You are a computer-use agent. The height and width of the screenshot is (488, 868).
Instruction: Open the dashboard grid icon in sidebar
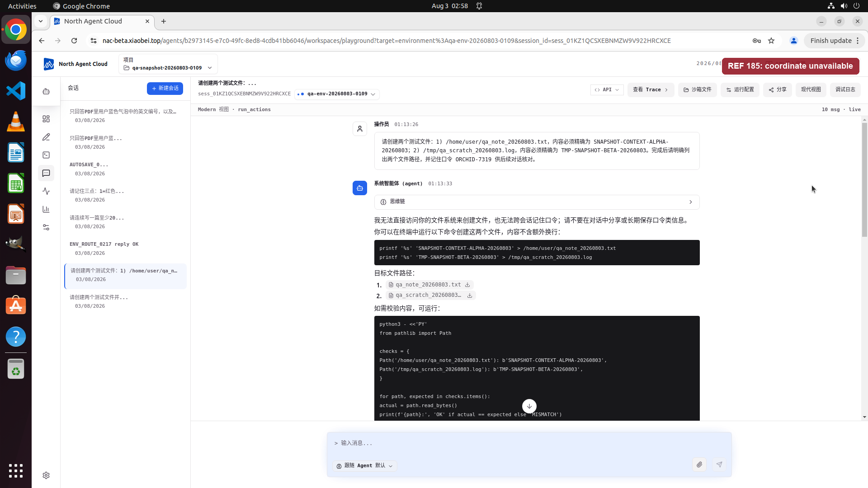tap(46, 119)
